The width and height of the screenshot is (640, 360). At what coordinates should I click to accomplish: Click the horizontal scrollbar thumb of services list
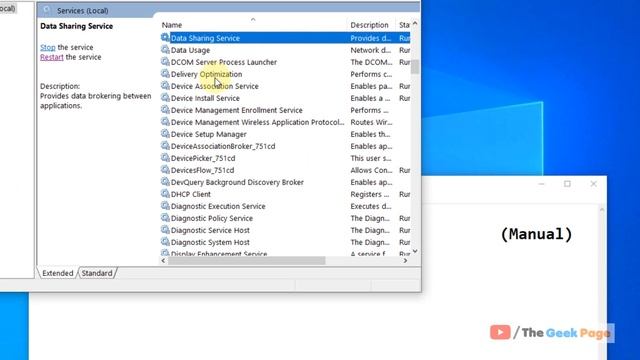[247, 260]
